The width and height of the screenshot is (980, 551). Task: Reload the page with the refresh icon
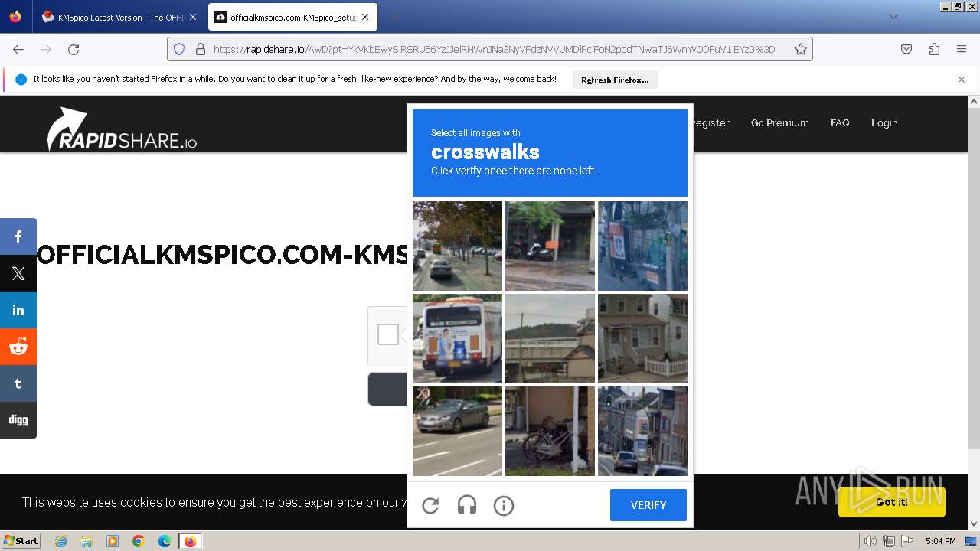(73, 49)
